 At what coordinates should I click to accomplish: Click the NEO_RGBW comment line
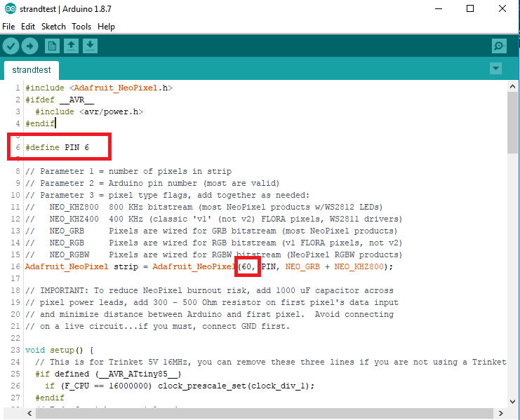tap(213, 255)
